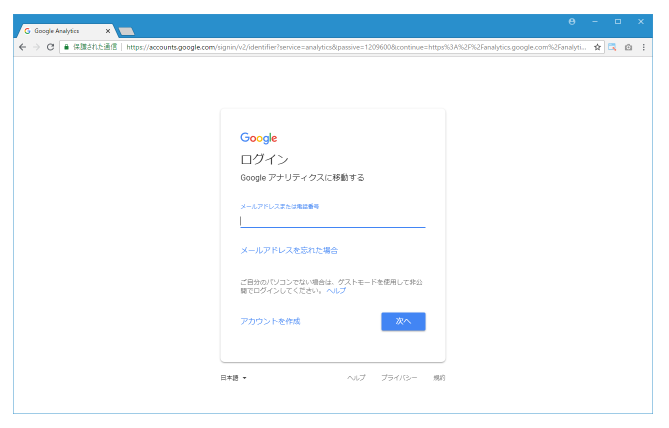Open the 日本語 language dropdown
Image resolution: width=669 pixels, height=428 pixels.
pyautogui.click(x=233, y=378)
